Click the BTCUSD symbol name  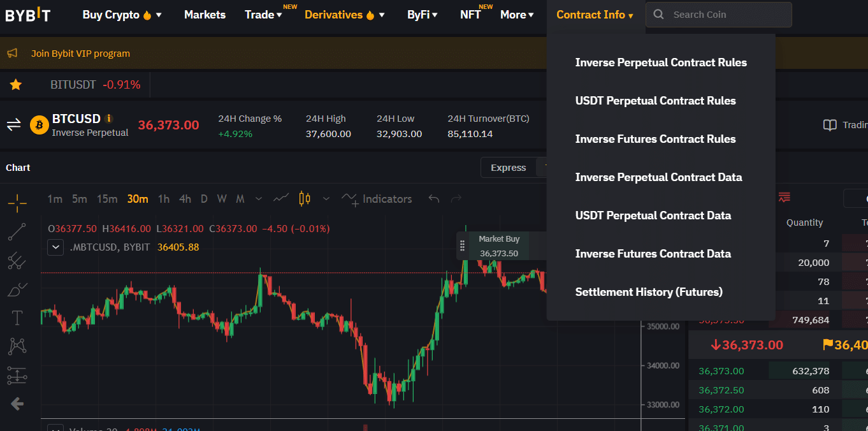(x=76, y=119)
